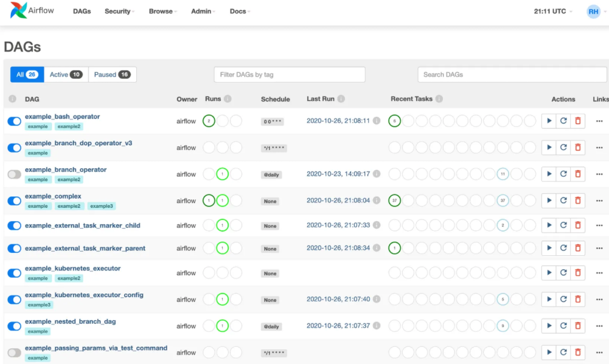Click the Search DAGs input box
Viewport: 609px width, 364px height.
click(512, 75)
